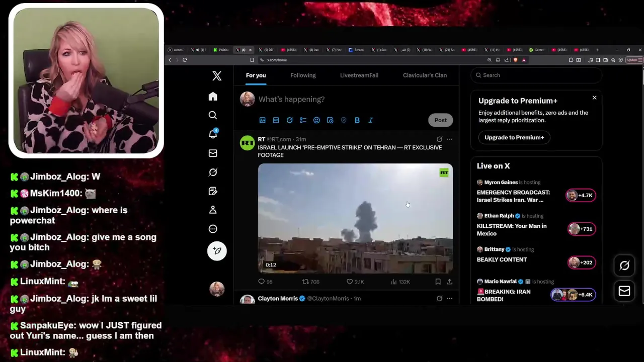Open the browser Update menu button
Viewport: 644px width, 362px height.
pos(633,60)
